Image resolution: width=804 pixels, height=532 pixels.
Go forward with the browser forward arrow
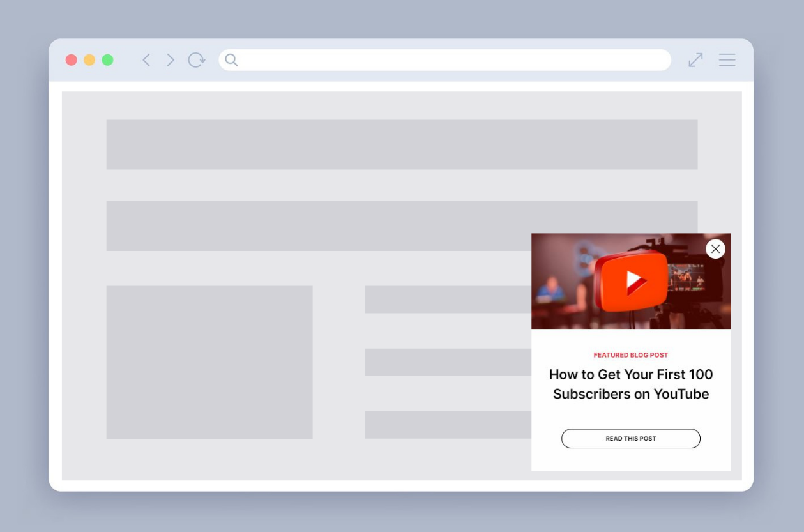[x=171, y=60]
